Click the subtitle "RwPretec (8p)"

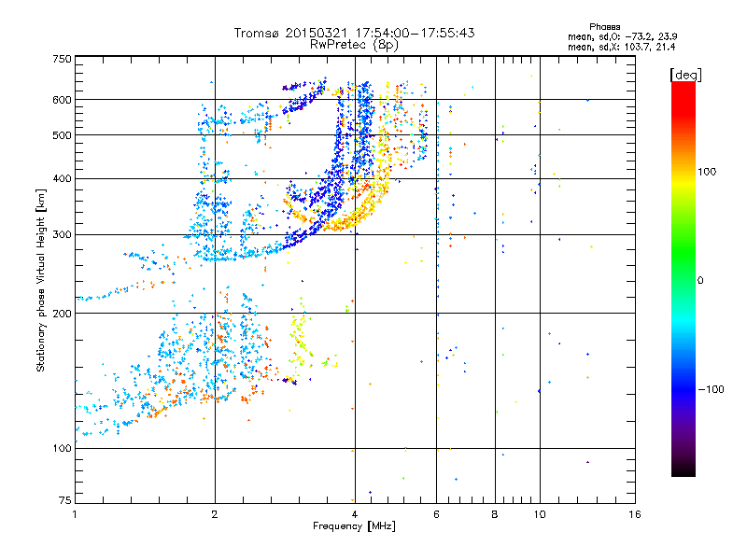(x=354, y=45)
